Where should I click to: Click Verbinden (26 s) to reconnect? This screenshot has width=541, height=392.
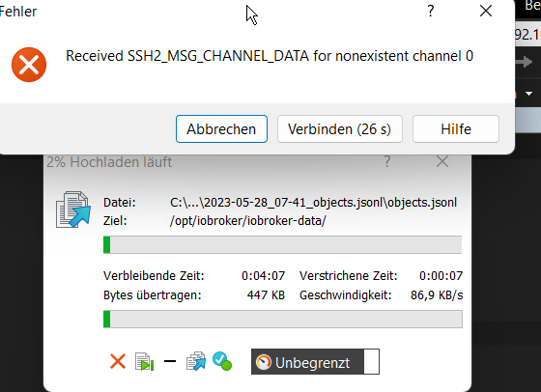click(340, 129)
